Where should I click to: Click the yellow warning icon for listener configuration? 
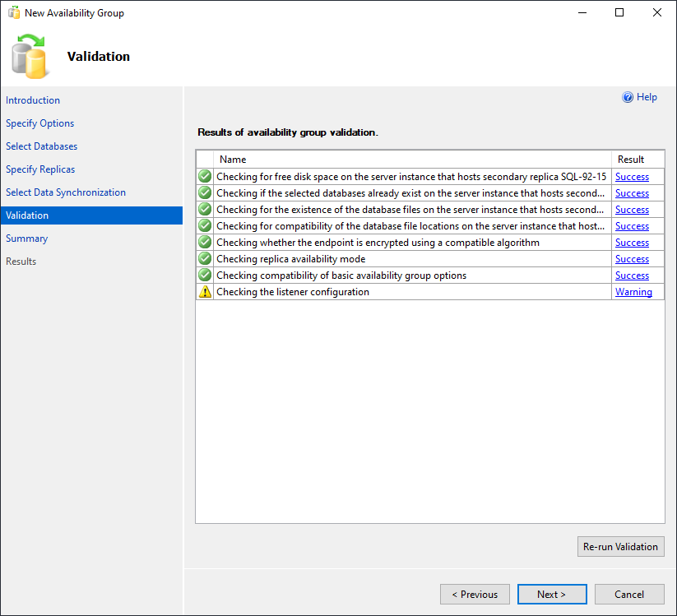point(205,292)
